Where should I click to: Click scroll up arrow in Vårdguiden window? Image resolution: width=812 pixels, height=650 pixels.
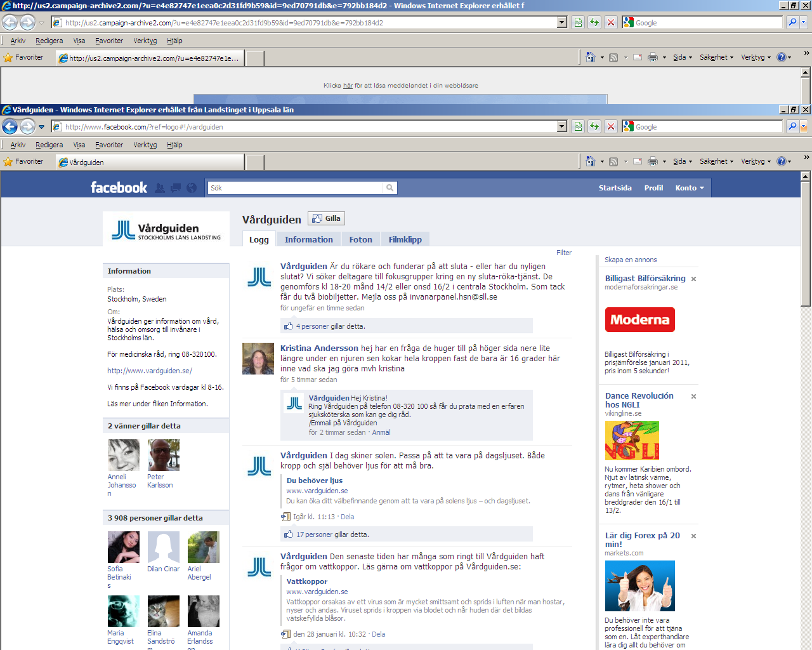pos(806,176)
